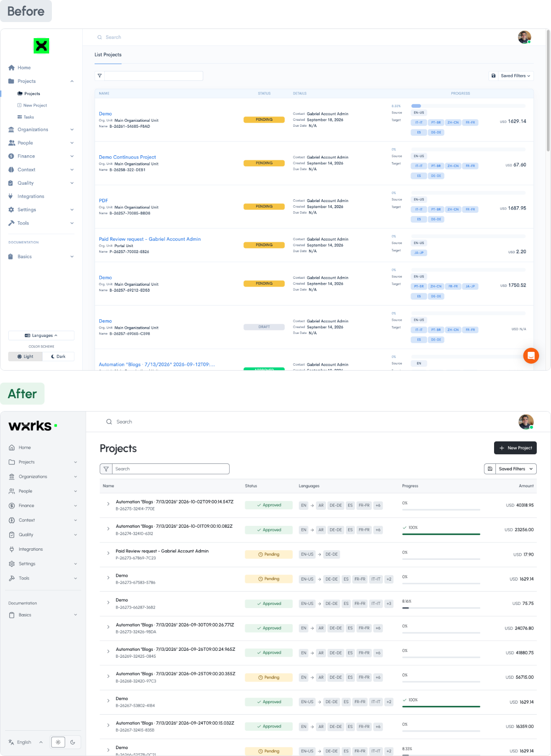Open Saved Filters dropdown in After panel

click(x=516, y=469)
